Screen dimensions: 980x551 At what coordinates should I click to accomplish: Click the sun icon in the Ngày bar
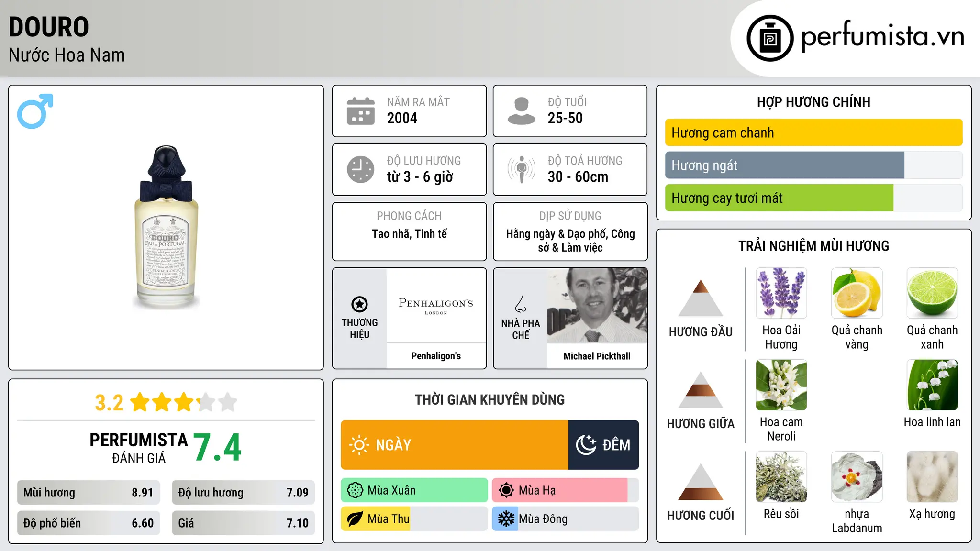click(359, 445)
